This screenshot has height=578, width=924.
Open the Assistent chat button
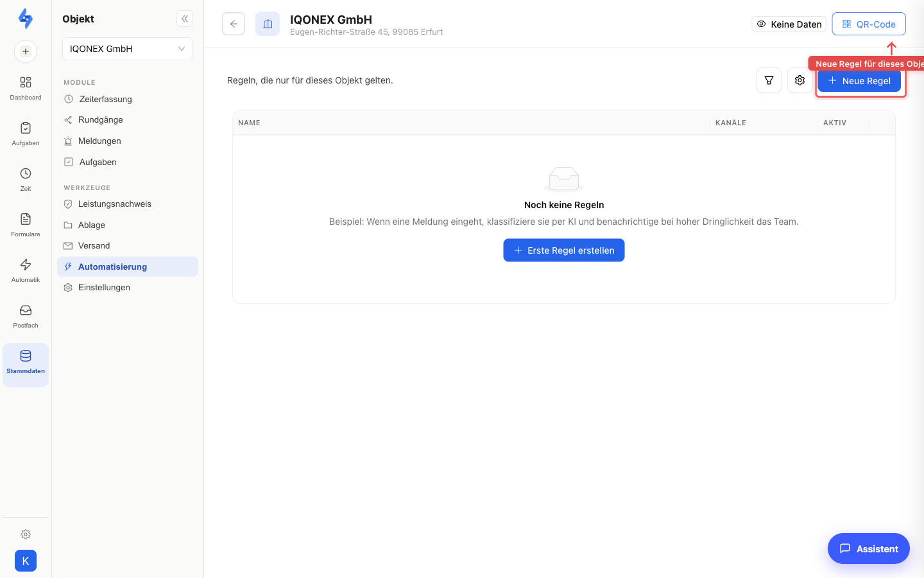[x=869, y=548]
